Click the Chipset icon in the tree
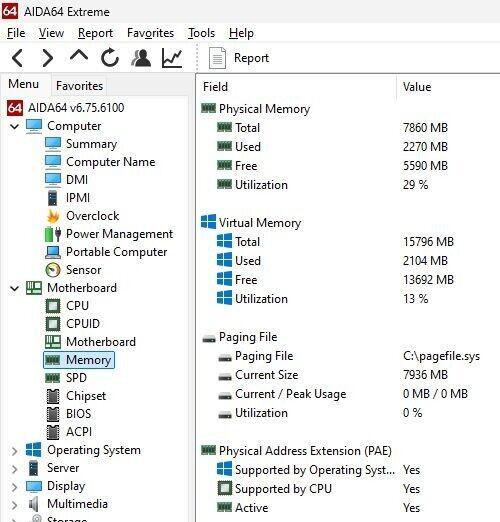 pos(53,396)
